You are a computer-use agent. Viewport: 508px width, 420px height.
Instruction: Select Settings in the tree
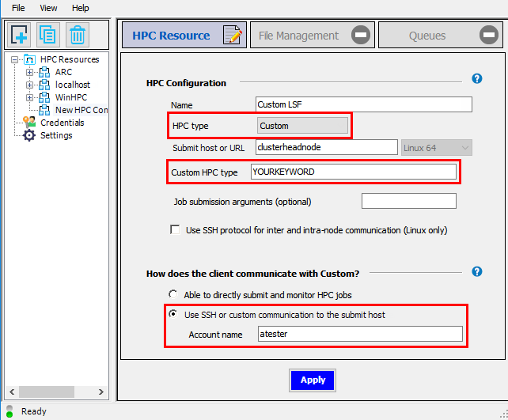click(56, 135)
